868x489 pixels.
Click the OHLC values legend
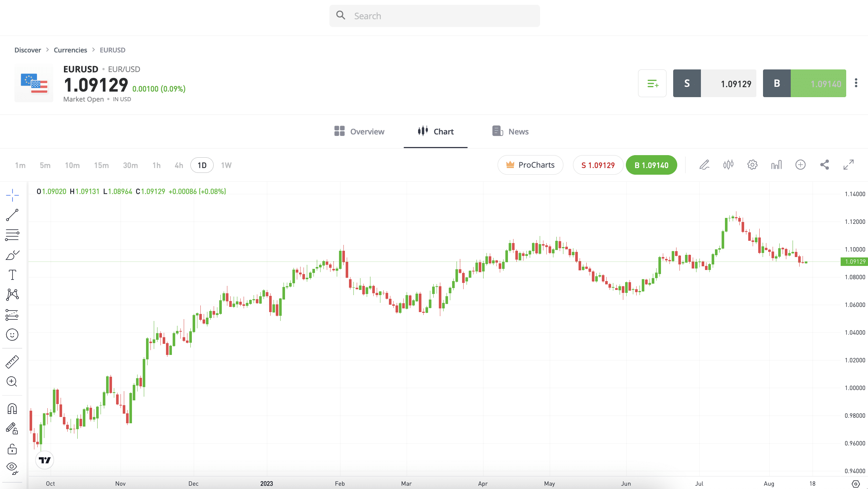point(131,191)
